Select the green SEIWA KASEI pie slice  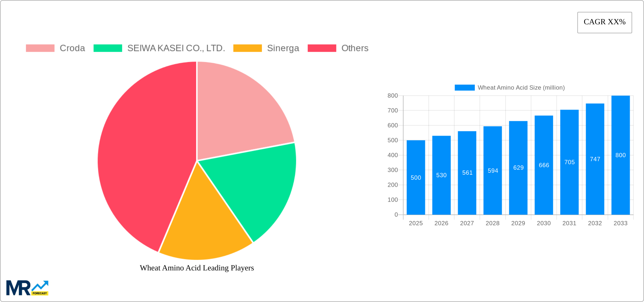pos(254,186)
